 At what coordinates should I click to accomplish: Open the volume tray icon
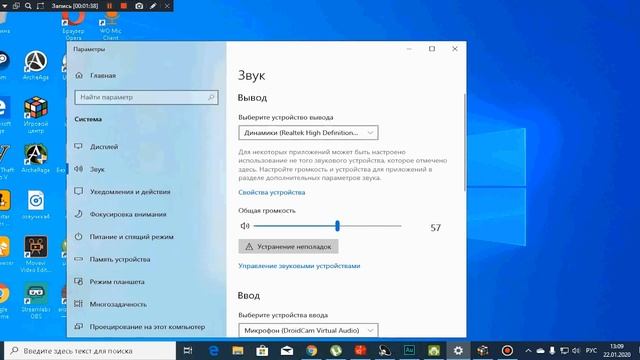point(576,351)
